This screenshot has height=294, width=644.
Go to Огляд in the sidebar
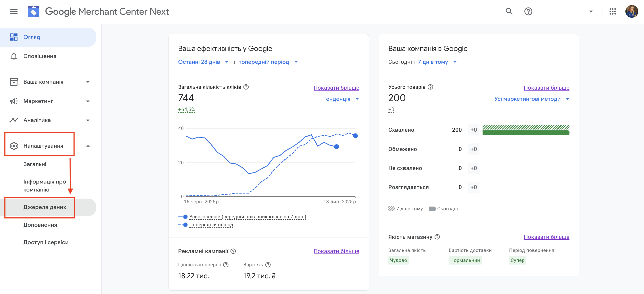tap(48, 37)
